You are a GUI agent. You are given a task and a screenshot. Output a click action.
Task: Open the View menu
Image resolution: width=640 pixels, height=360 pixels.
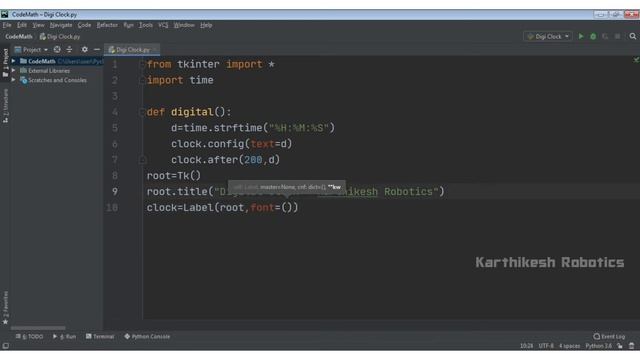point(38,25)
